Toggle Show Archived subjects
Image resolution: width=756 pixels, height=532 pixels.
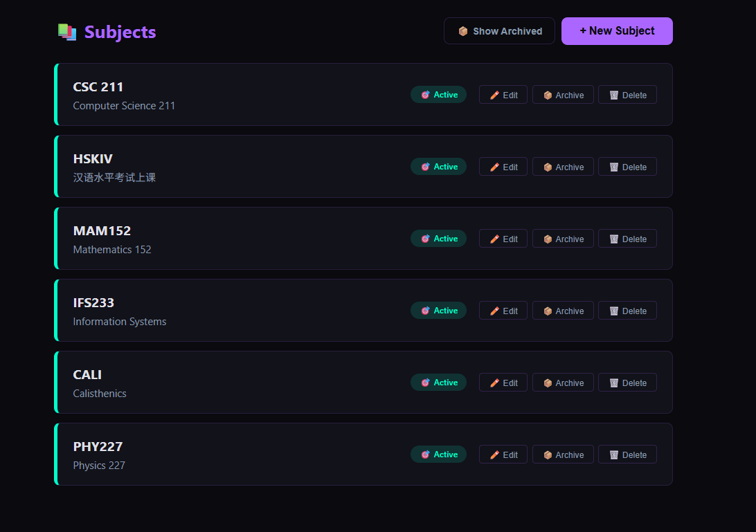(499, 31)
